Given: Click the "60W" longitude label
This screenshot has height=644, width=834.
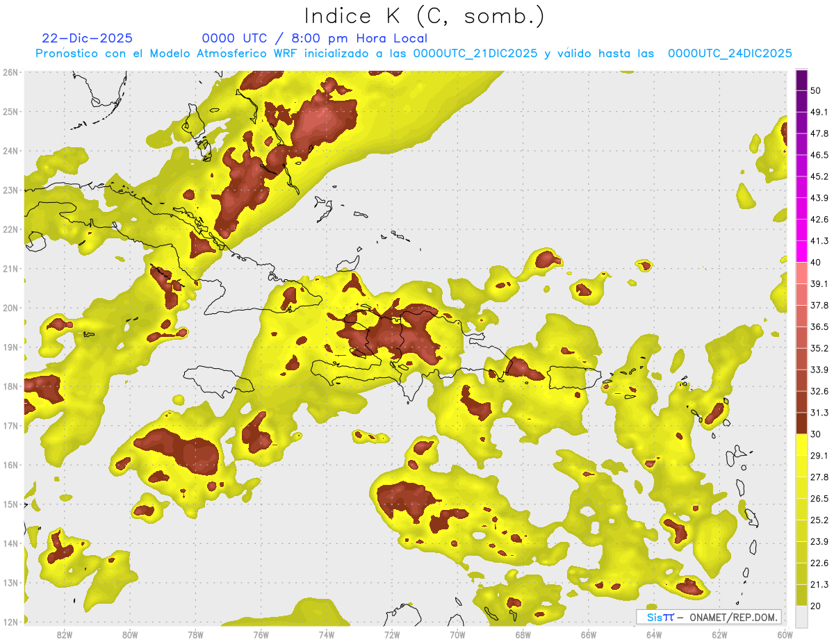Looking at the screenshot, I should pos(785,634).
